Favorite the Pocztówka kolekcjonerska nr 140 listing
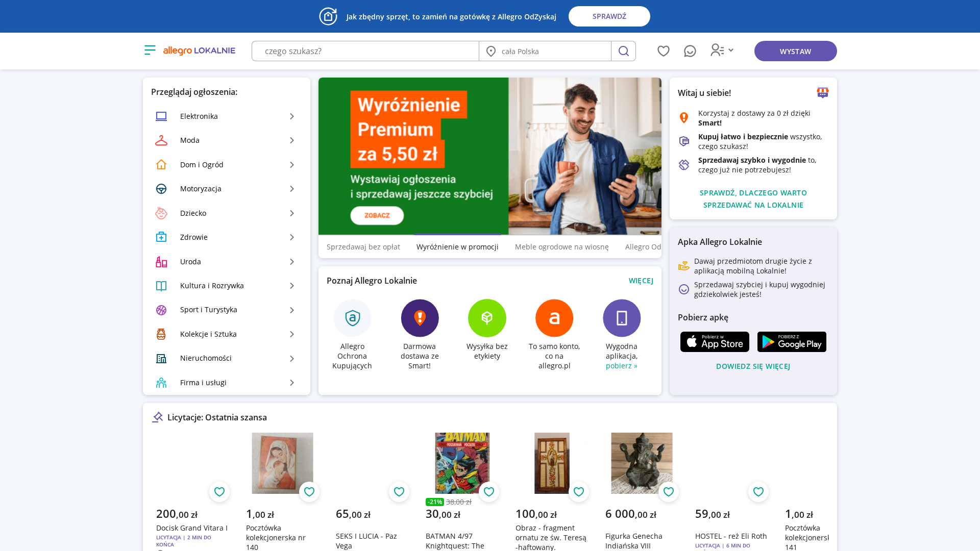980x551 pixels. click(x=309, y=492)
